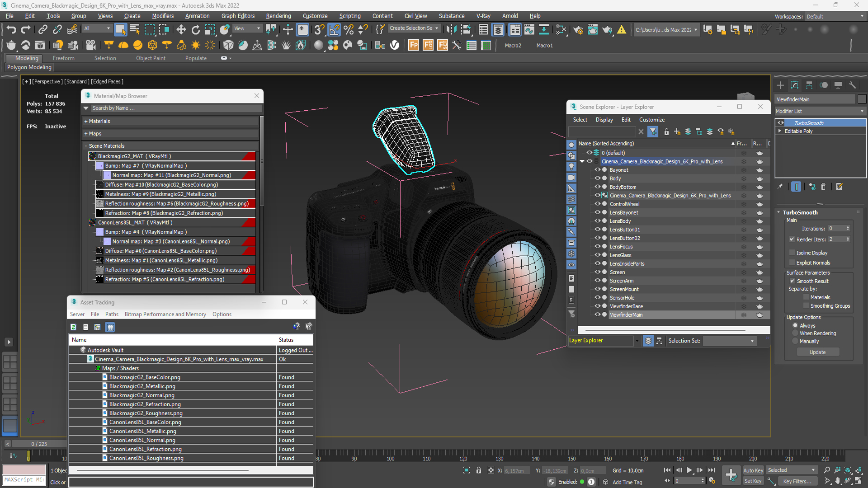Play the animation
Image resolution: width=868 pixels, height=488 pixels.
(x=689, y=470)
